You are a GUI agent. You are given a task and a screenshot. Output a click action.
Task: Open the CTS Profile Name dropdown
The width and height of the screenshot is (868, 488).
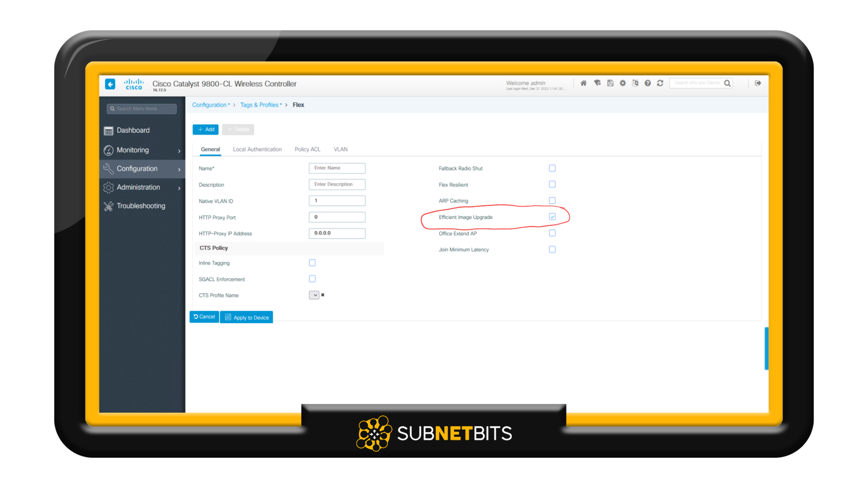click(x=314, y=295)
